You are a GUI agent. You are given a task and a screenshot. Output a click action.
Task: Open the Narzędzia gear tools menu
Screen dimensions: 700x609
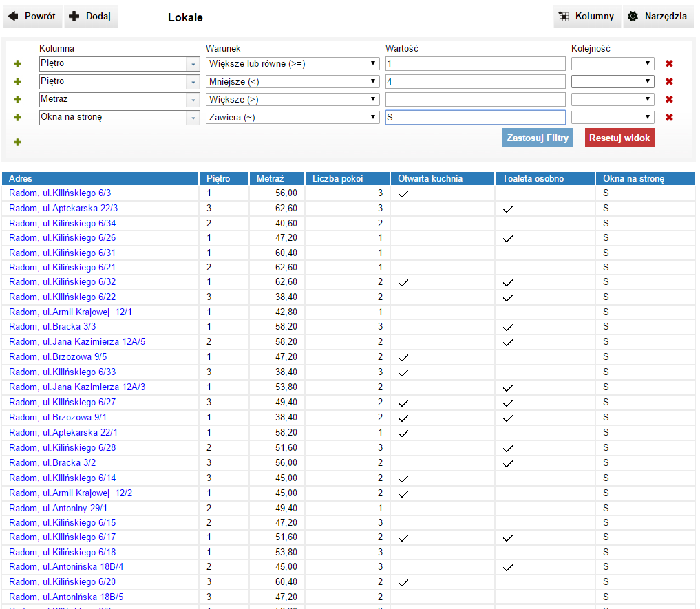click(659, 17)
